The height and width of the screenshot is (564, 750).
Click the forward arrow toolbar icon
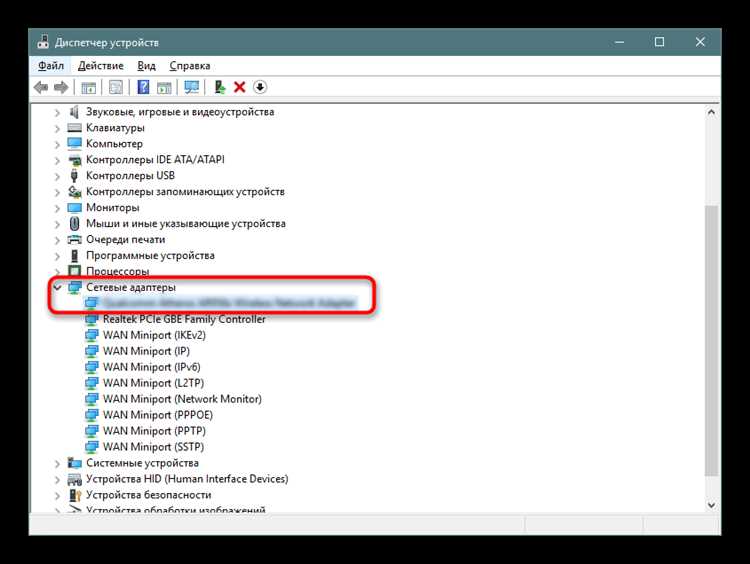point(61,88)
